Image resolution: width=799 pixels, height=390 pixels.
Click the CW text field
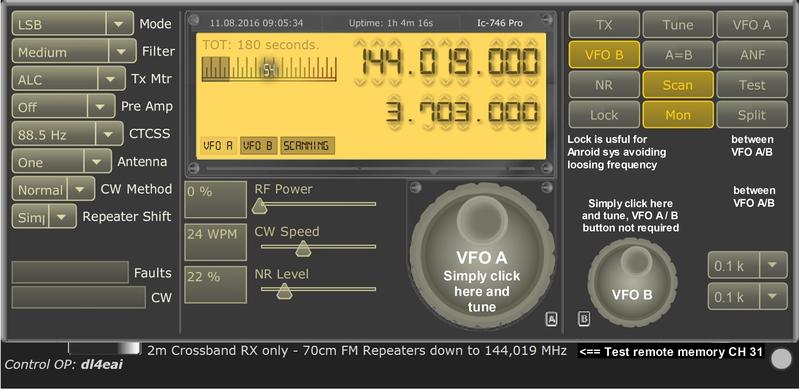point(78,297)
